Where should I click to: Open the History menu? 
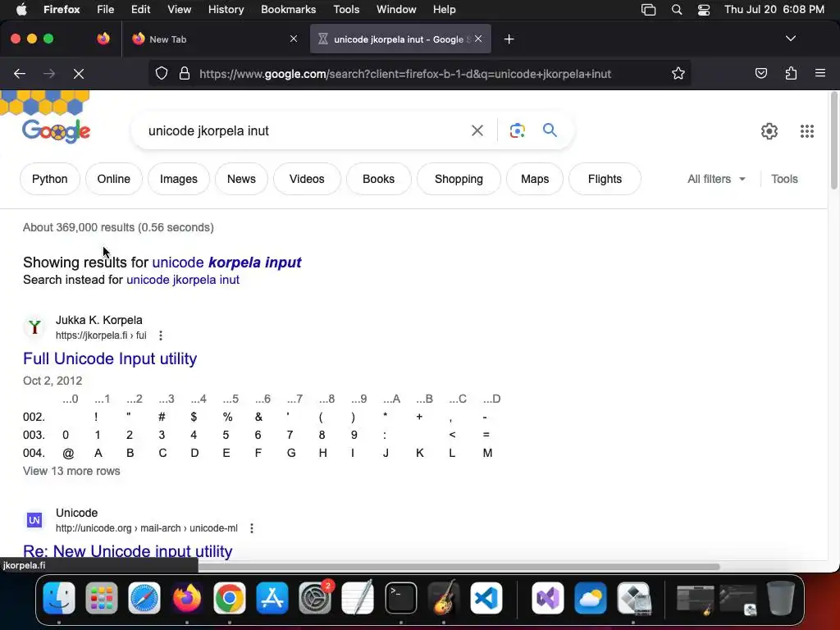[x=226, y=9]
